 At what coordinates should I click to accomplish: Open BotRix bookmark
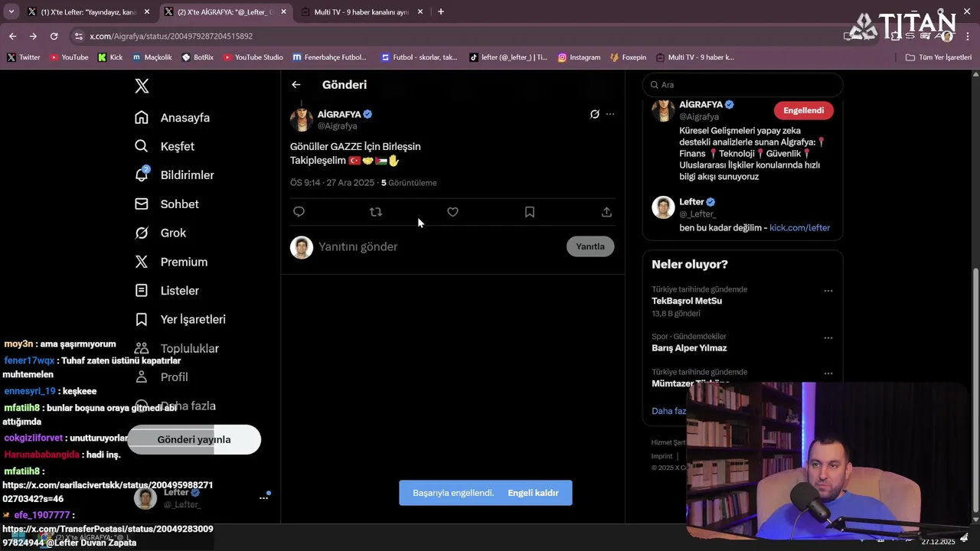[198, 57]
